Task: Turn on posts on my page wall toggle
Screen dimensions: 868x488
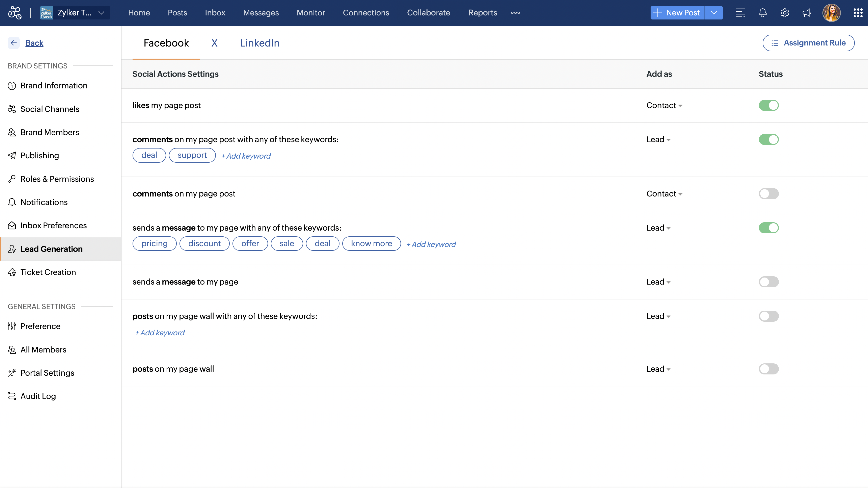Action: coord(768,369)
